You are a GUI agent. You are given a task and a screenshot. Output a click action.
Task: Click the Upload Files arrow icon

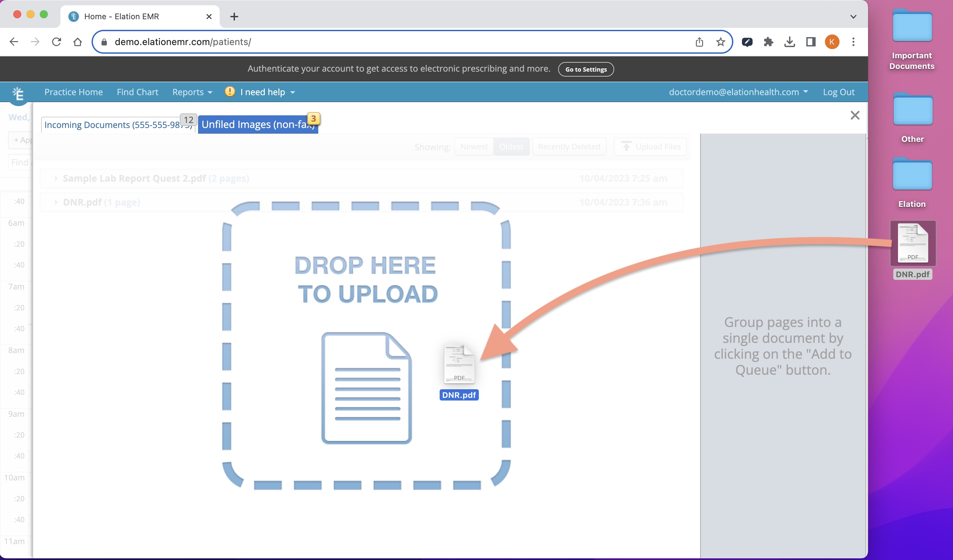pos(626,146)
